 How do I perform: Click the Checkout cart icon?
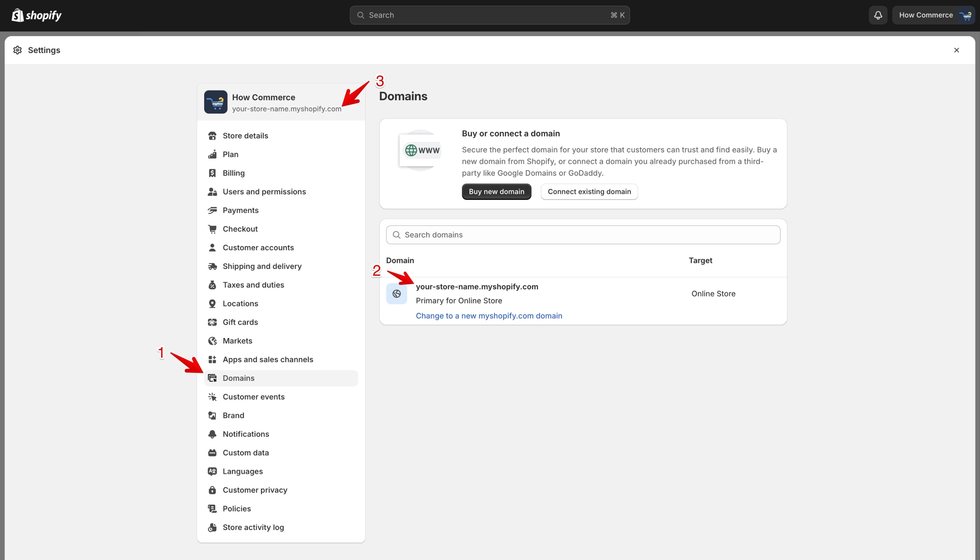pos(212,229)
